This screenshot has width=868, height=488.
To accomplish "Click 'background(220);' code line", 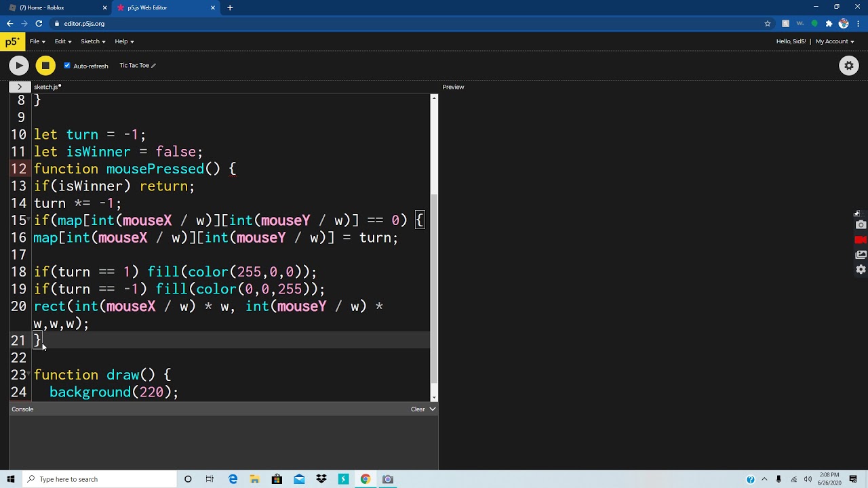I will [114, 392].
